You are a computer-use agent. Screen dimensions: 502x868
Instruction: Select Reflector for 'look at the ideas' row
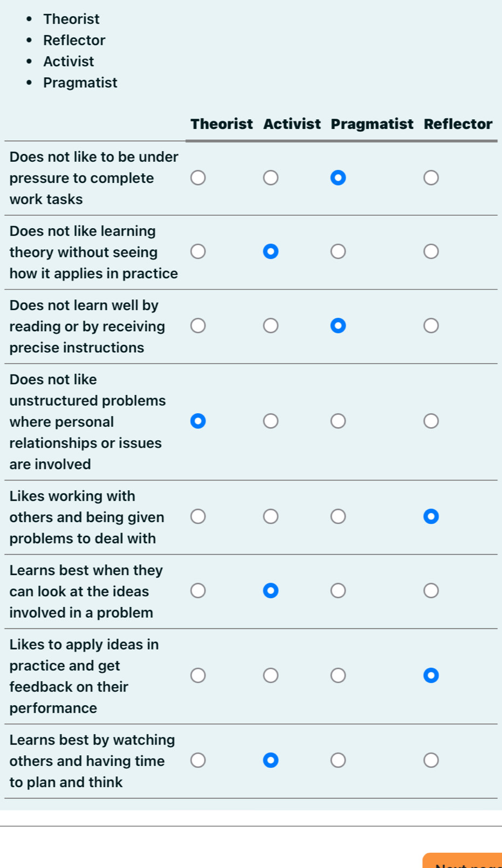[431, 591]
